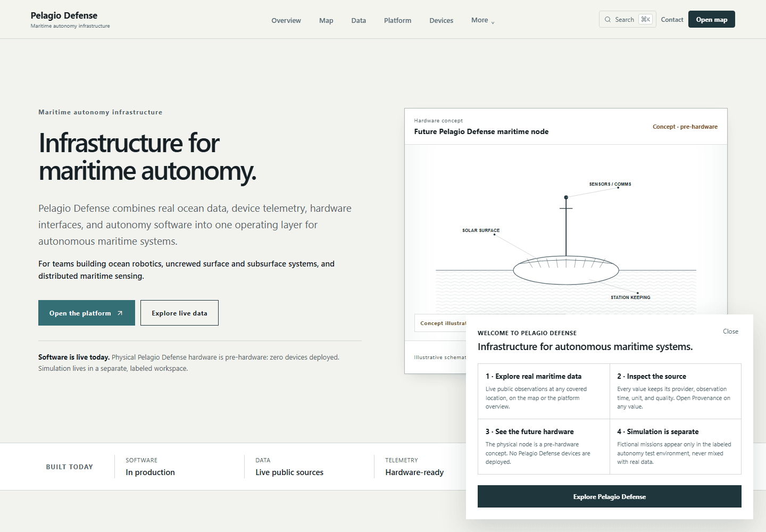Click the Future Pelagio Defense maritime node title

(x=481, y=131)
